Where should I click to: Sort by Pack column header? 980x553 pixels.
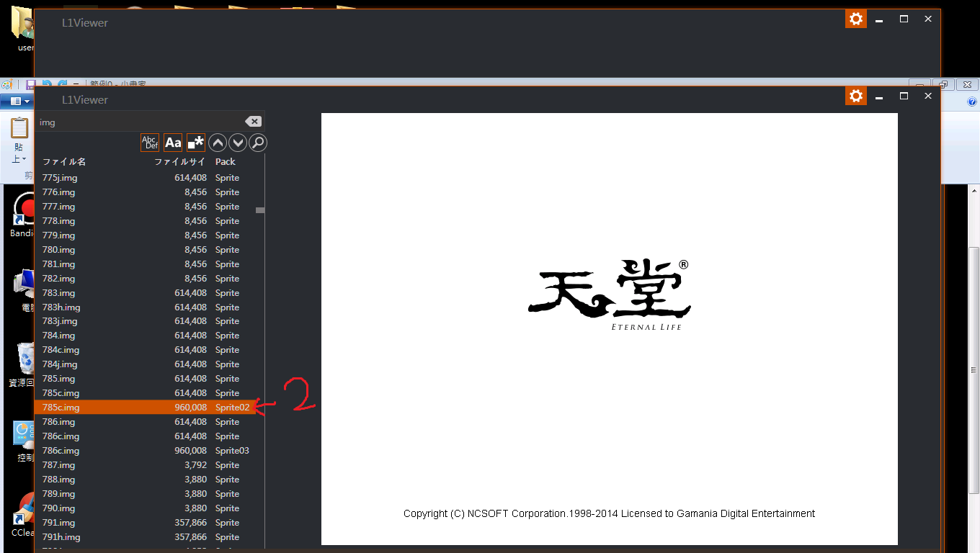[226, 162]
